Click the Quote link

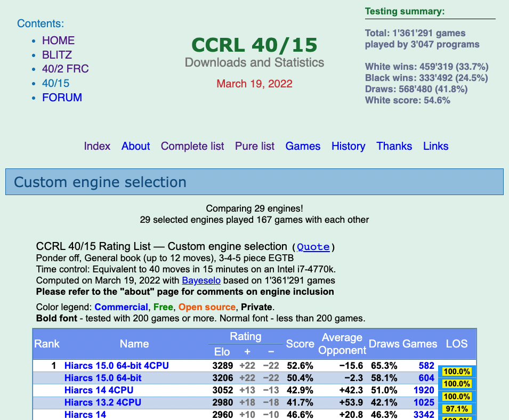[313, 247]
